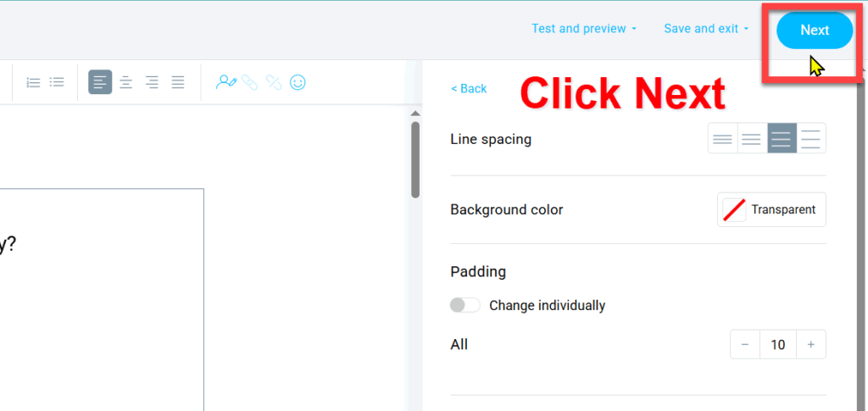
Task: Increase padding with the plus button
Action: [x=810, y=345]
